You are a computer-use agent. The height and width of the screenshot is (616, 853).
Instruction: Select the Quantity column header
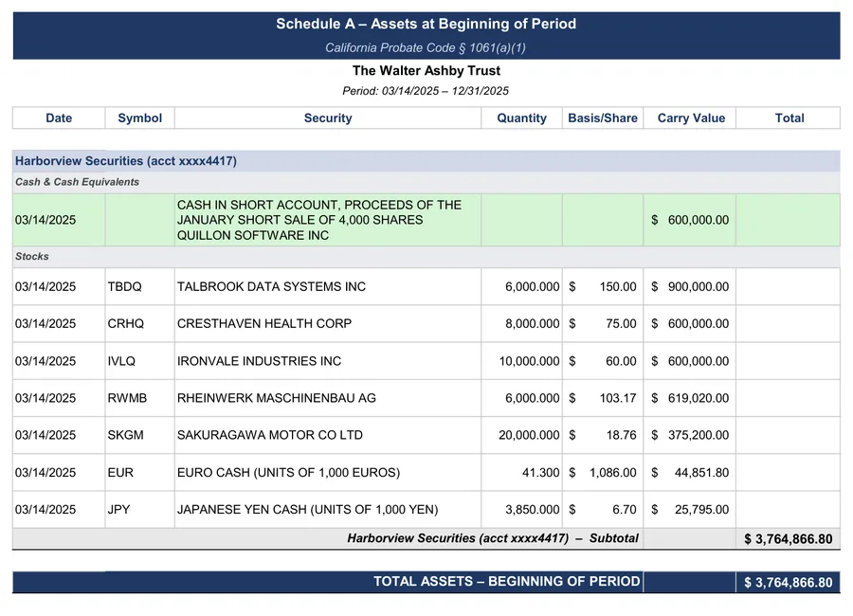click(x=521, y=118)
